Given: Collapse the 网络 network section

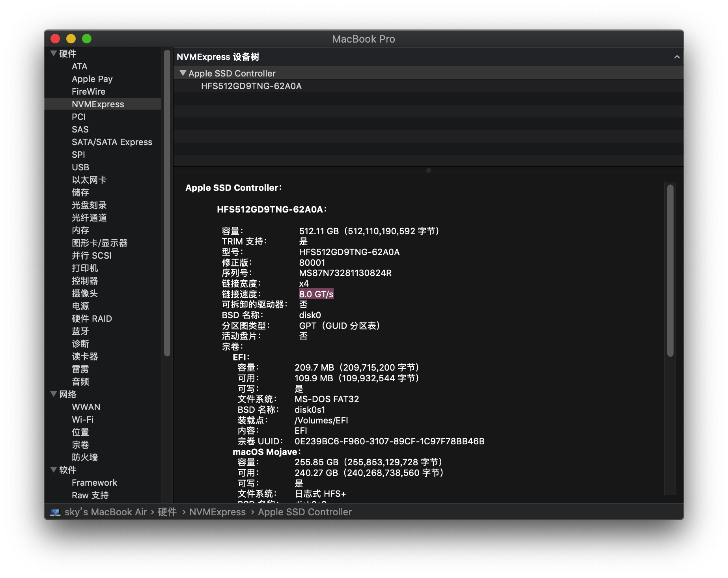Looking at the screenshot, I should pyautogui.click(x=54, y=394).
